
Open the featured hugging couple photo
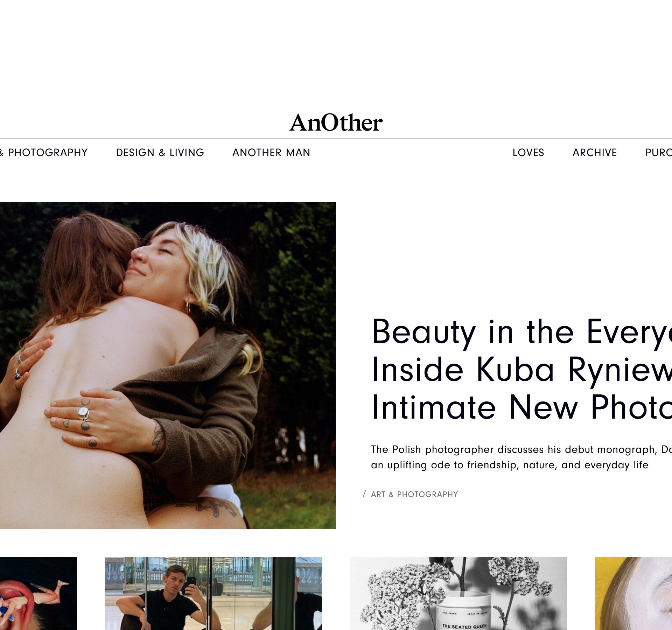(x=168, y=366)
